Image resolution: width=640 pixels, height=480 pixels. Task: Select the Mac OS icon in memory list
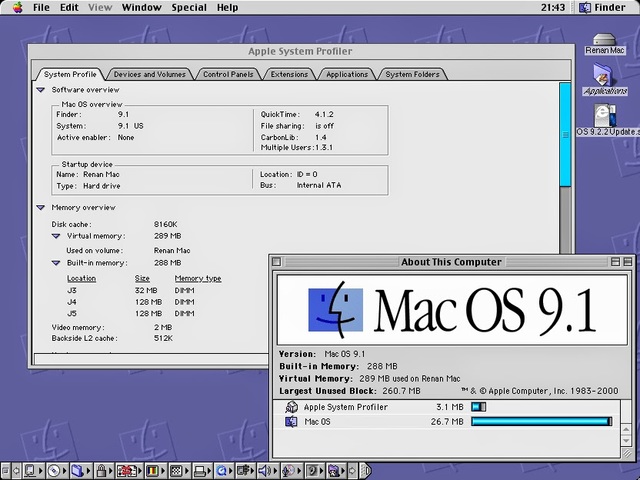point(291,422)
